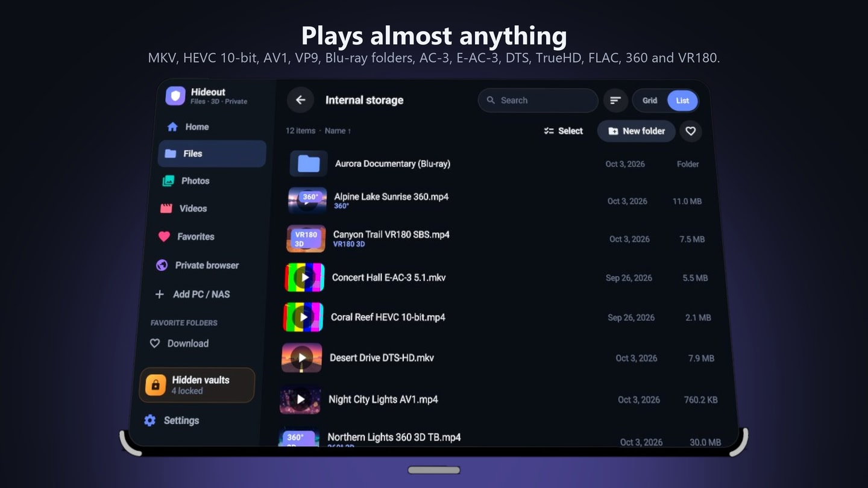
Task: Play Night City Lights AV1.mp4 thumbnail
Action: [x=300, y=399]
